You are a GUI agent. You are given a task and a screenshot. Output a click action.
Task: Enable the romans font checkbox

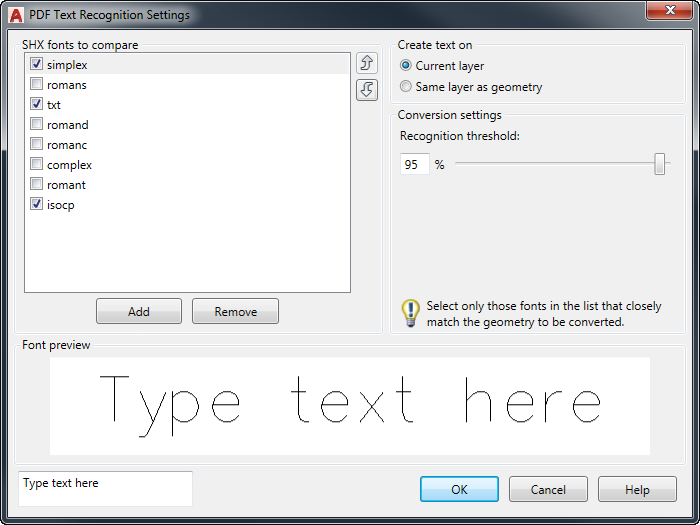coord(36,84)
